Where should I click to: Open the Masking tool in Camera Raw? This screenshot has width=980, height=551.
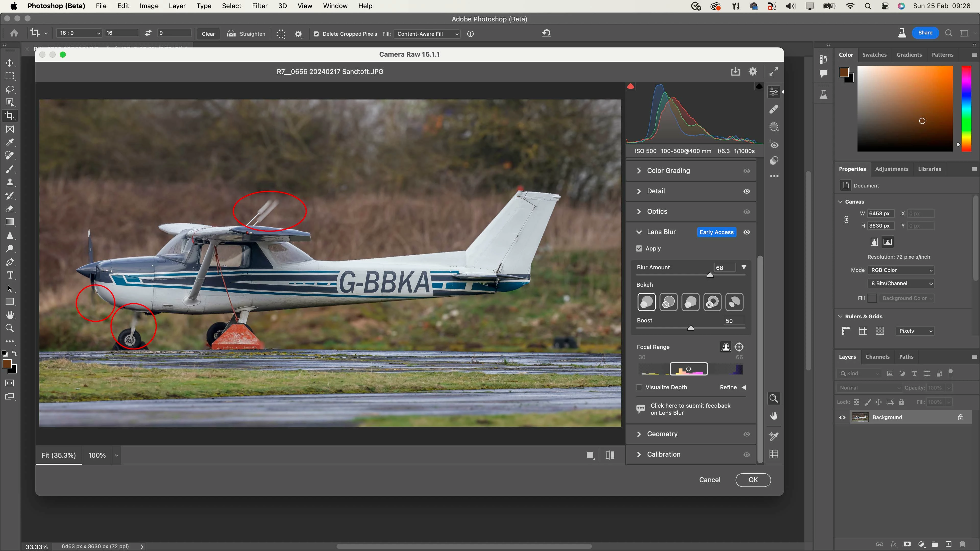point(774,127)
